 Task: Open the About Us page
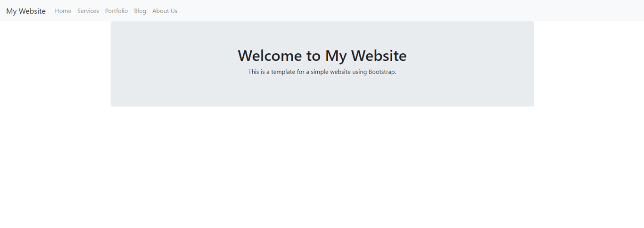(165, 11)
